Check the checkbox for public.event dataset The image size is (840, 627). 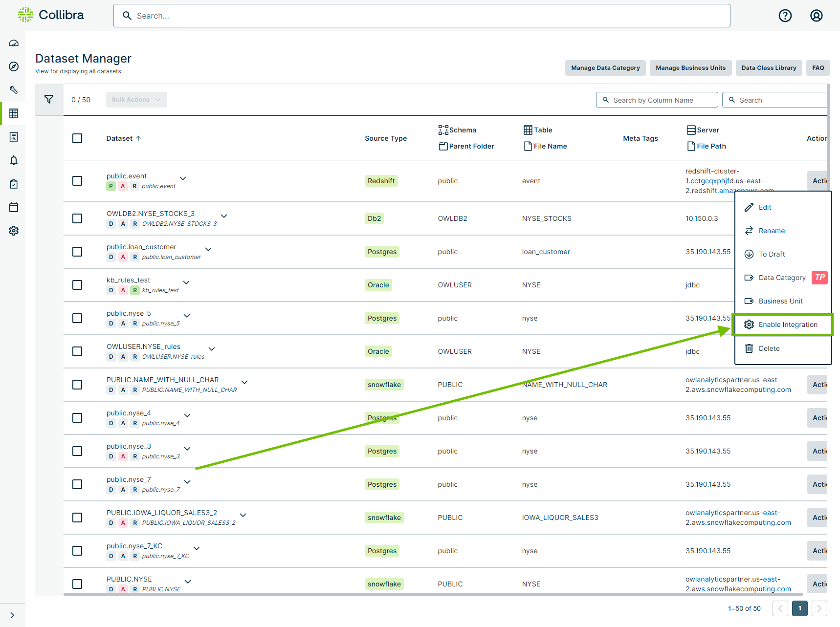pos(77,180)
